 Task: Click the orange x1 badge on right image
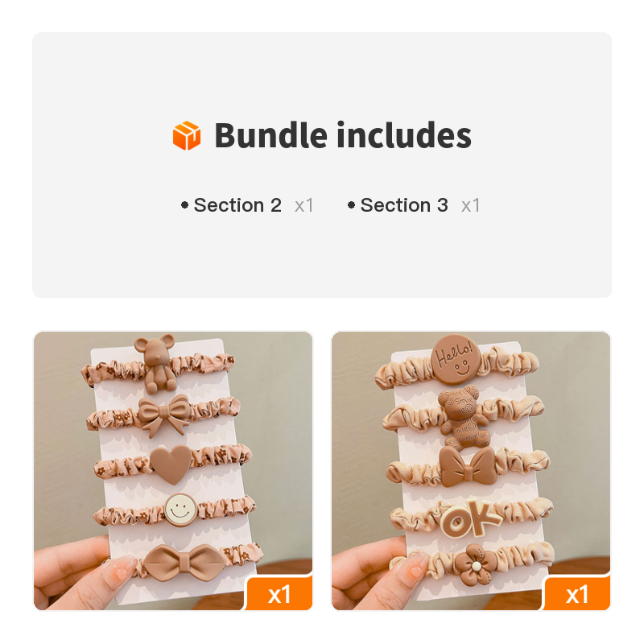tap(576, 594)
